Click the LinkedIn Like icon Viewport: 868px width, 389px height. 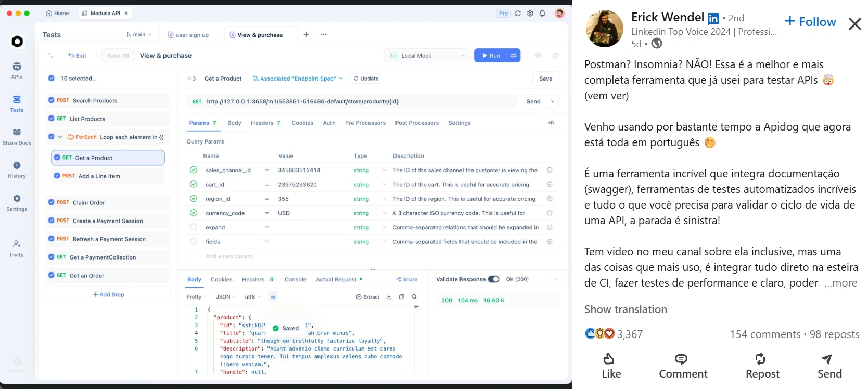[608, 359]
